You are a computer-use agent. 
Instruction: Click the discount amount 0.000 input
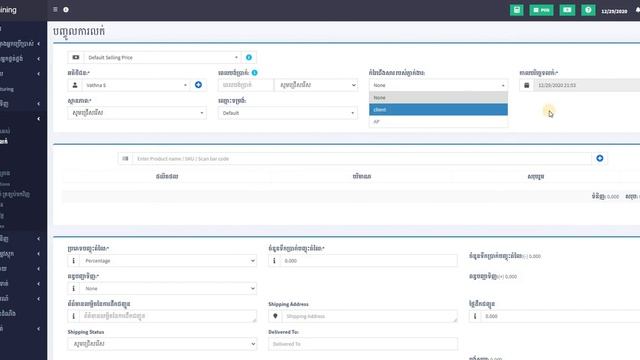click(x=369, y=261)
